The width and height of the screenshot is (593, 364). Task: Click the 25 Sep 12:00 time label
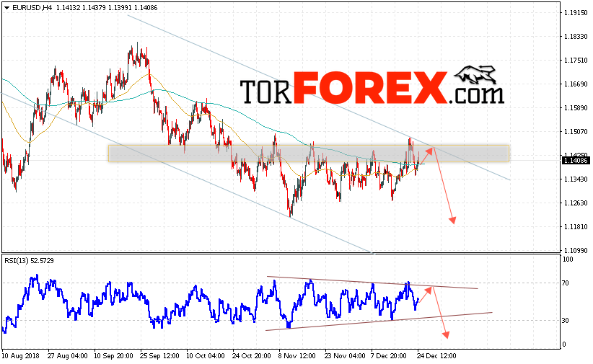tap(159, 356)
